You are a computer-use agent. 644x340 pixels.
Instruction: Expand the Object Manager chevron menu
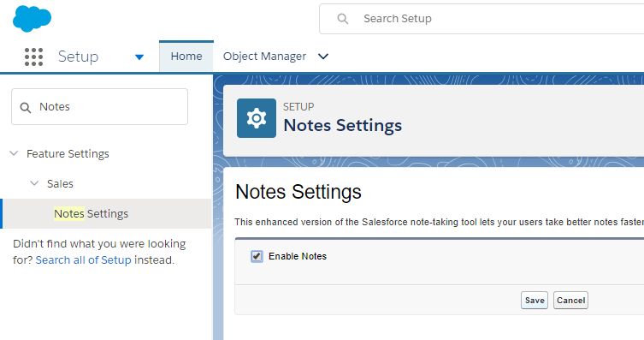(323, 57)
